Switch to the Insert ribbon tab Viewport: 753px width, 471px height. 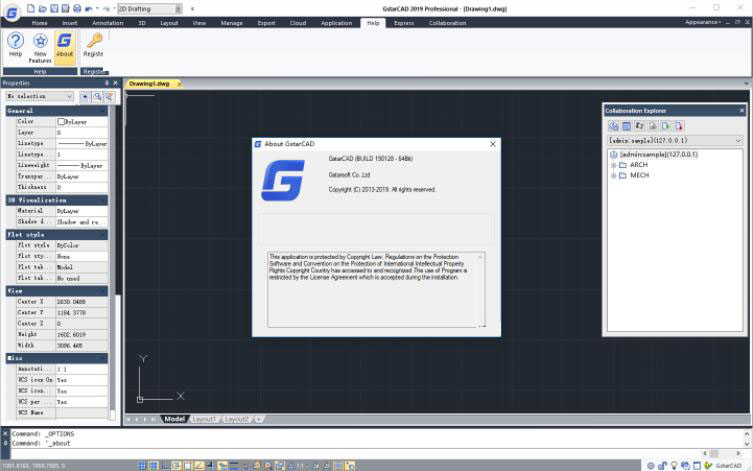pyautogui.click(x=70, y=23)
